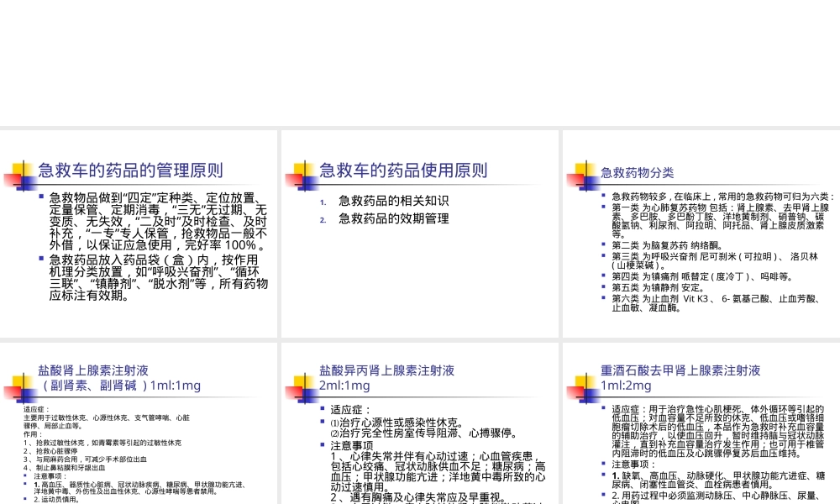Open slide titled 急救车的药品的管理原则
This screenshot has height=504, width=840.
point(139,234)
